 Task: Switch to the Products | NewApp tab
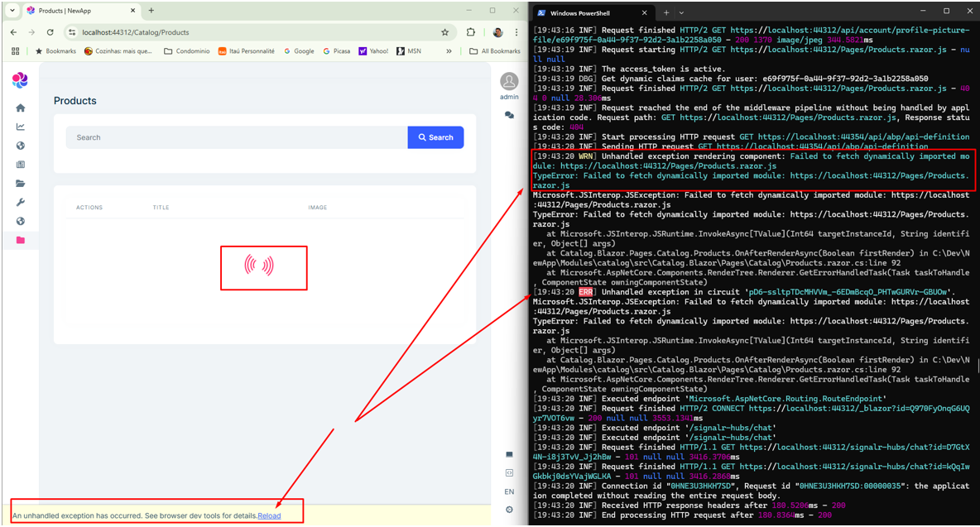(x=79, y=11)
